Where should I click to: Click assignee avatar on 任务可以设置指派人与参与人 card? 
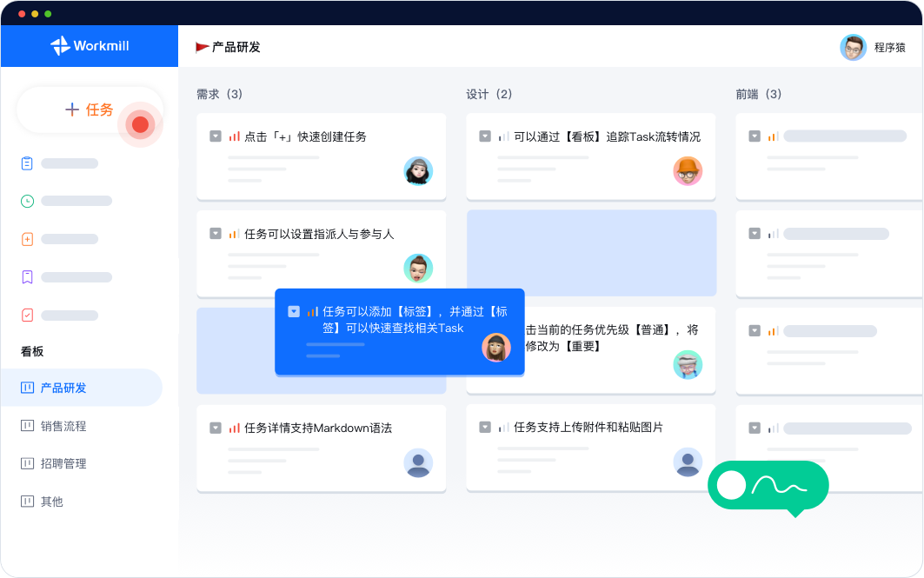[x=418, y=269]
